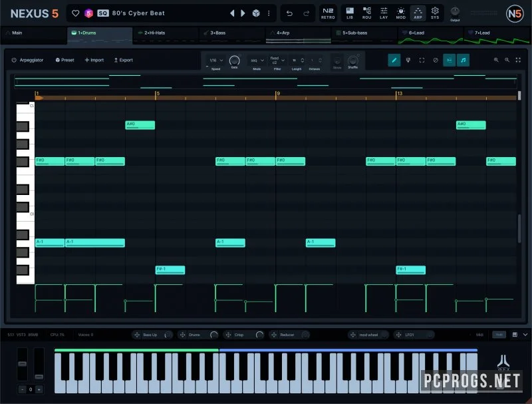The width and height of the screenshot is (532, 404).
Task: Open the ARP arpeggiator page
Action: [x=418, y=13]
